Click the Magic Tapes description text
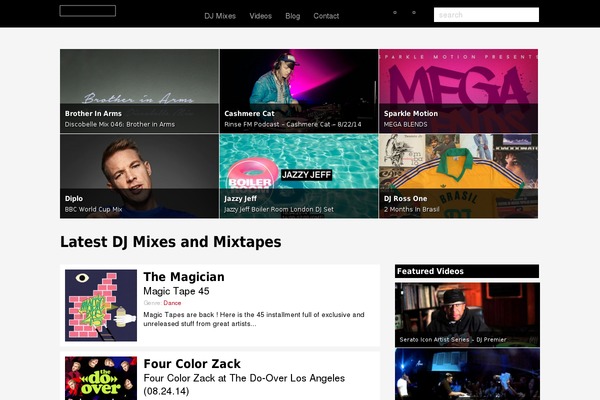The image size is (600, 400). pyautogui.click(x=254, y=319)
